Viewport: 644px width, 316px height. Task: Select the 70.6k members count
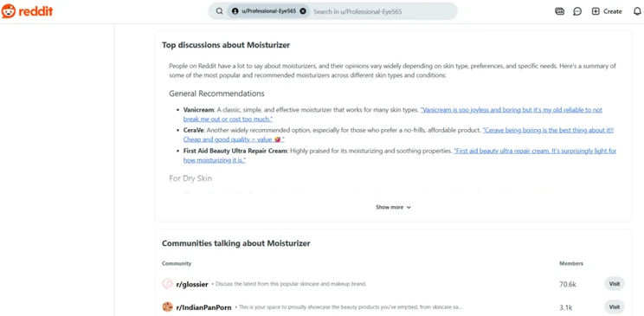pyautogui.click(x=568, y=284)
